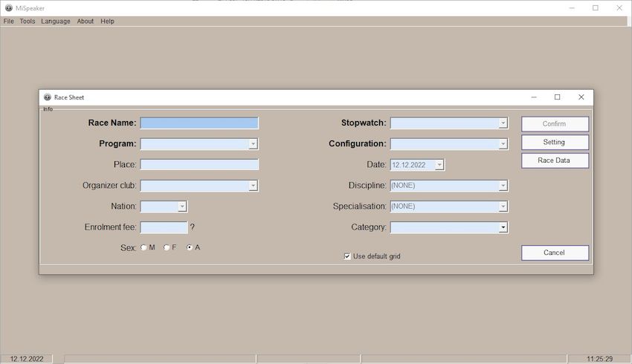Viewport: 632px width, 364px height.
Task: Click into the Place text field
Action: (x=199, y=164)
